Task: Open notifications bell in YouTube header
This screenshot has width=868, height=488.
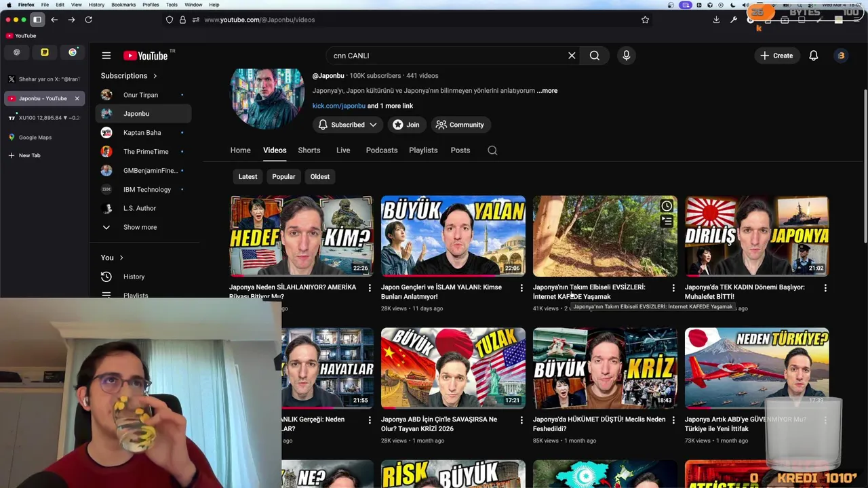Action: 814,56
